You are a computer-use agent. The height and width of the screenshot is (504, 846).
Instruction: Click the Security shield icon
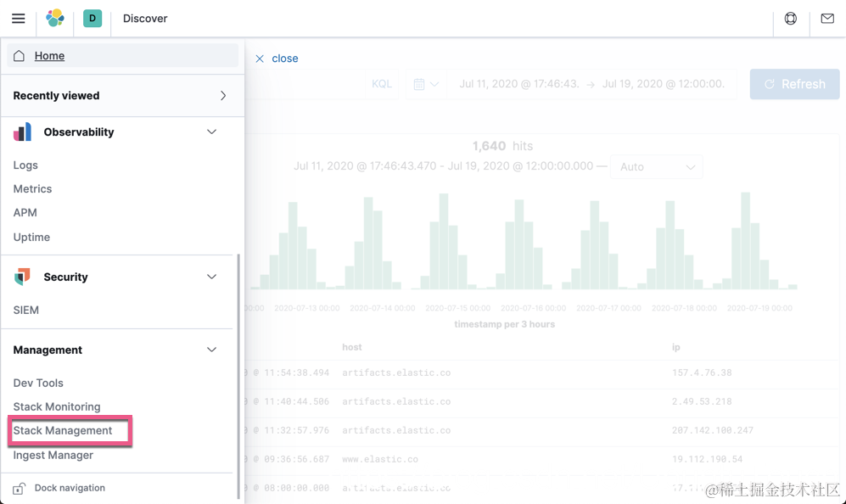point(22,277)
